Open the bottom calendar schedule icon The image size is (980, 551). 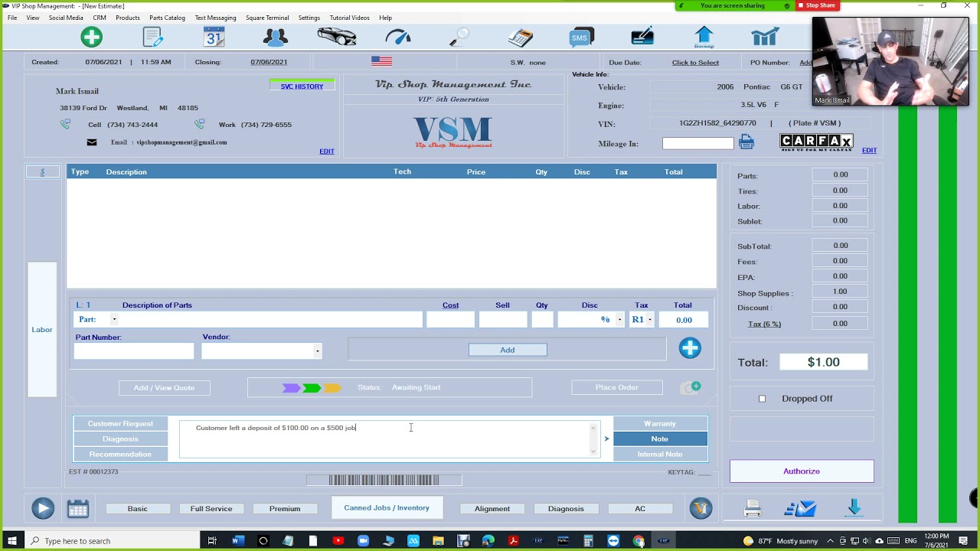click(78, 508)
